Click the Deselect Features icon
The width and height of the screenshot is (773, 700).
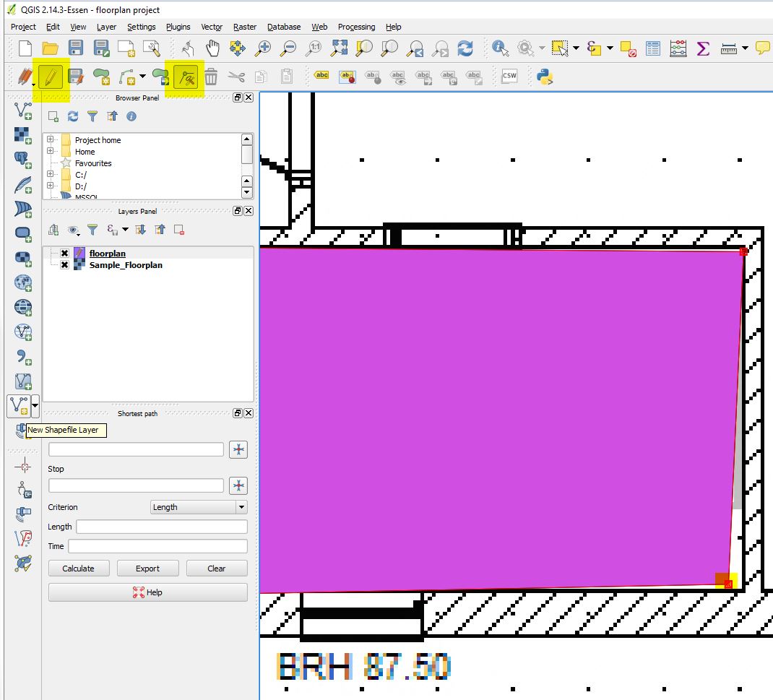click(628, 48)
